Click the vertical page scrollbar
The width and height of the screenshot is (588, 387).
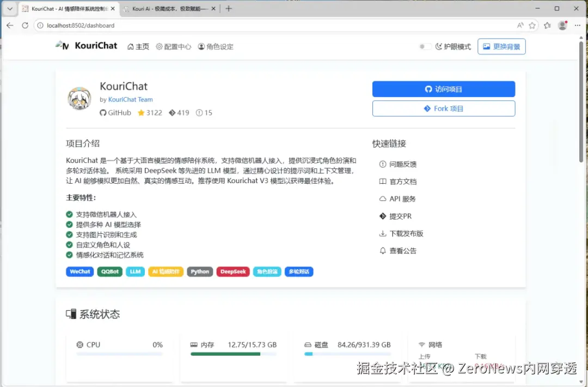pos(581,102)
